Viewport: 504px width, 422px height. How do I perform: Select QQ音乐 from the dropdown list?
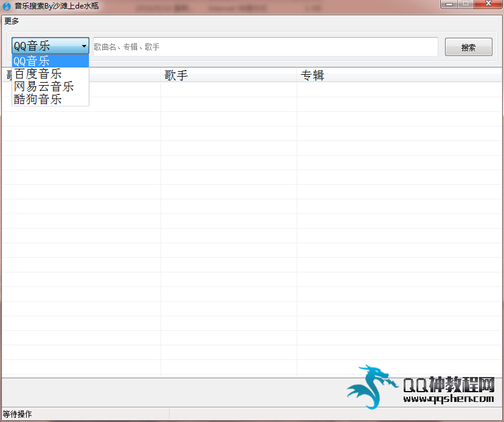[x=50, y=61]
